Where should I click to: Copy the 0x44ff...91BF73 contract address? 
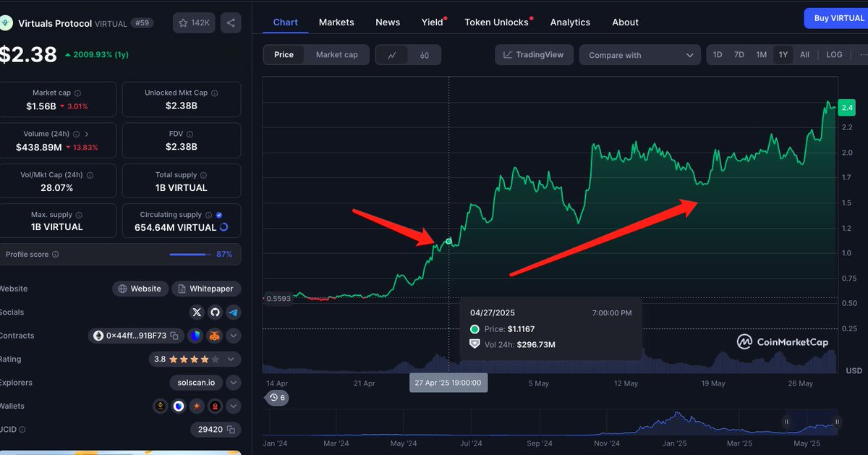click(176, 336)
